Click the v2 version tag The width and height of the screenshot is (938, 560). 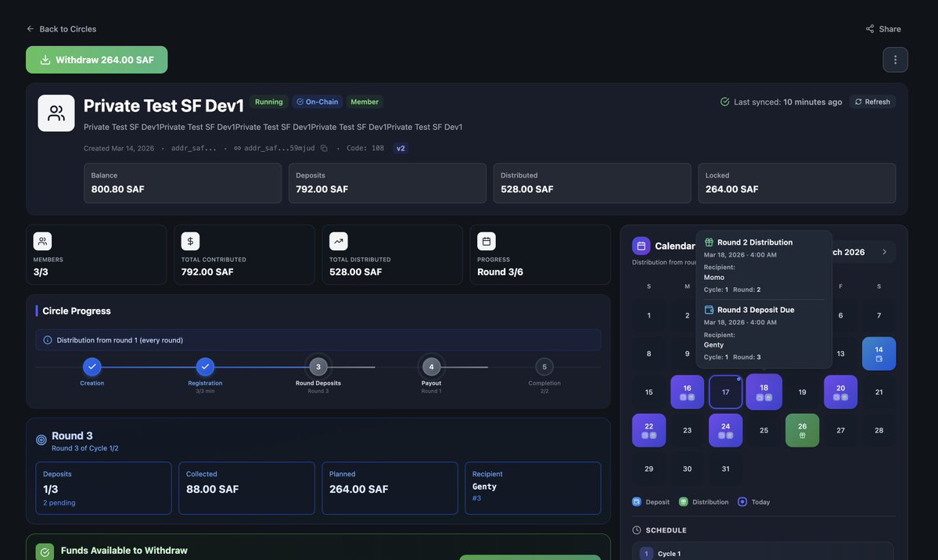point(401,149)
